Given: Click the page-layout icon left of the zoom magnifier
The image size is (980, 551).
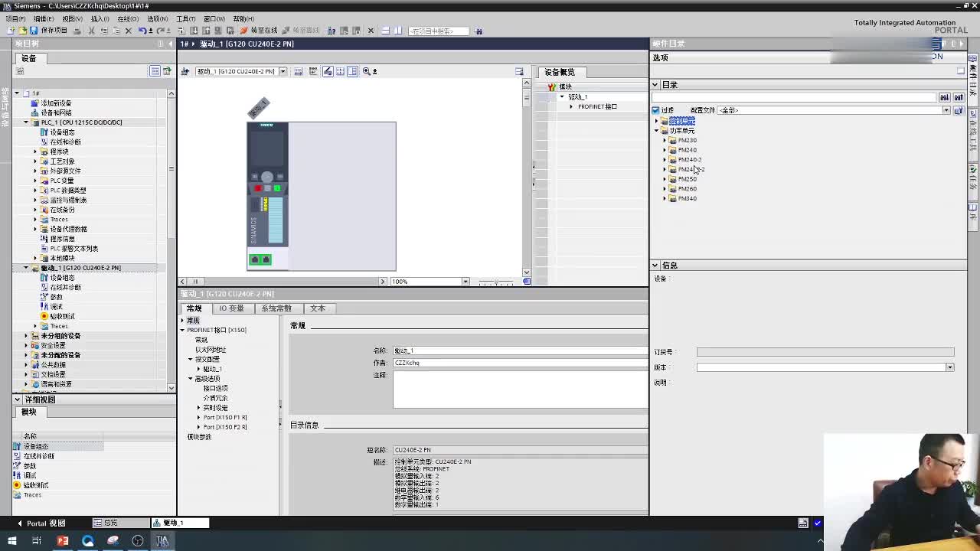Looking at the screenshot, I should (353, 71).
